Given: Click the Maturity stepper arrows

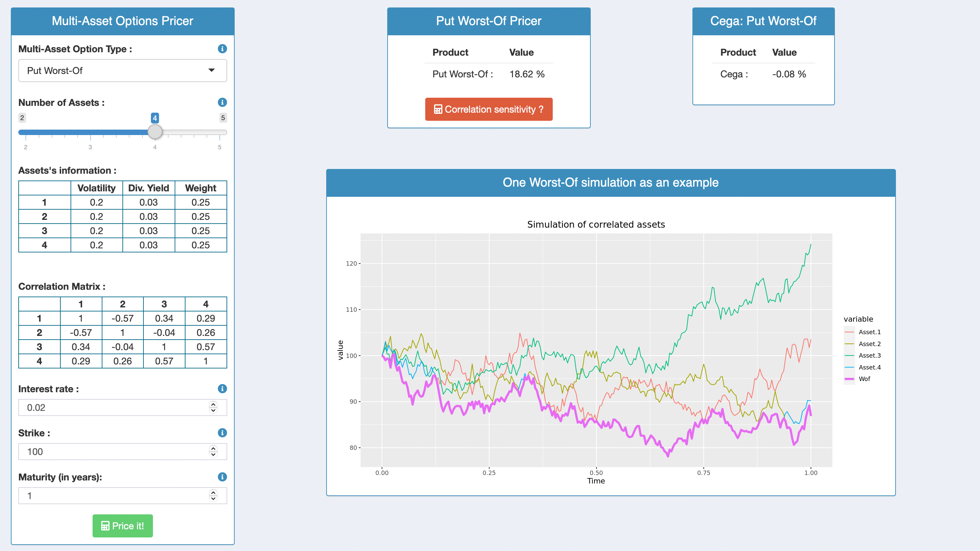Looking at the screenshot, I should click(213, 495).
